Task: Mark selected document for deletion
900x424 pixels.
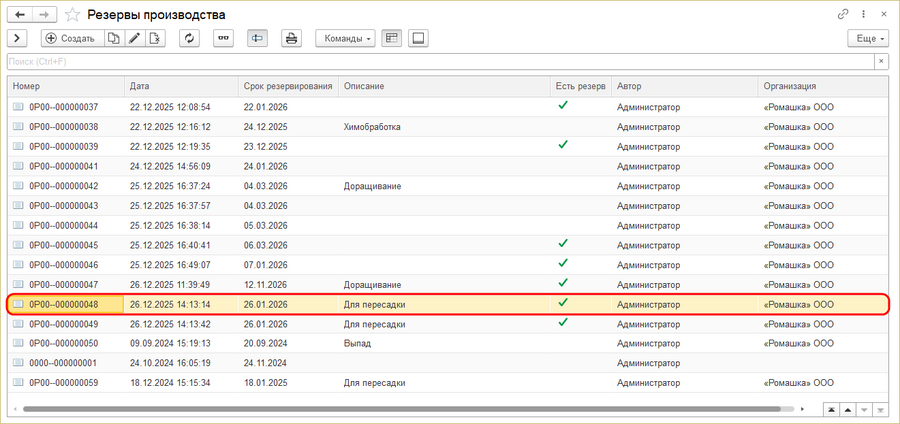Action: coord(155,38)
